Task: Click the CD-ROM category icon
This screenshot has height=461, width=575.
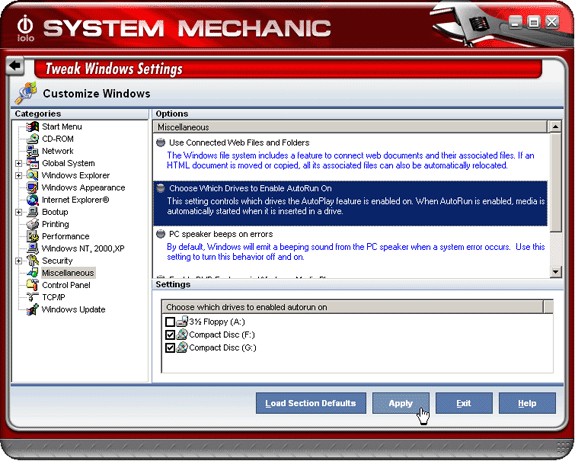Action: click(x=33, y=139)
